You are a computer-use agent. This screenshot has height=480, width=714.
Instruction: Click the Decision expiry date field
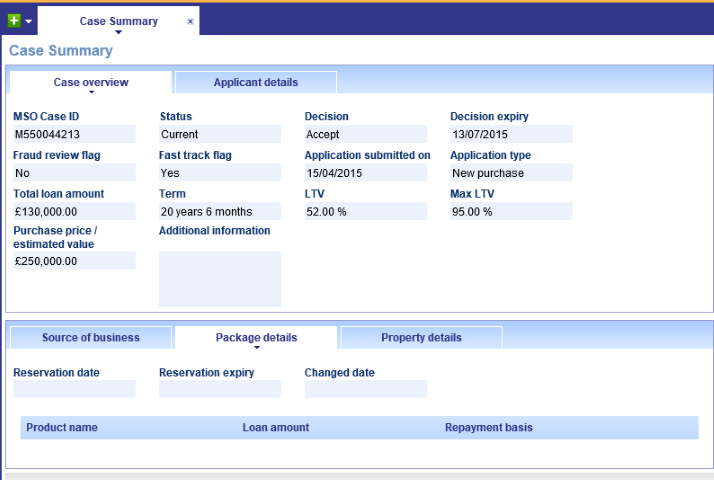click(x=511, y=134)
